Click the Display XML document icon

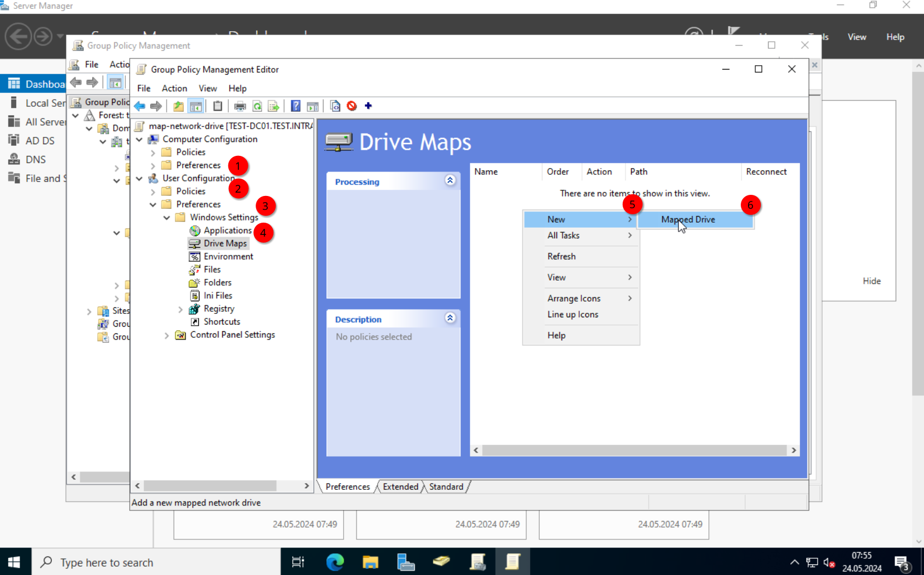335,106
